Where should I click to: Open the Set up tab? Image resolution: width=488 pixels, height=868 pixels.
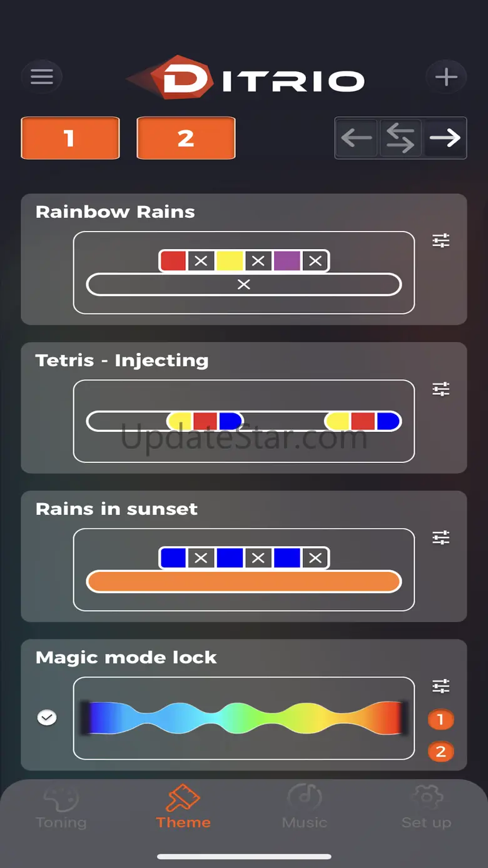click(426, 809)
